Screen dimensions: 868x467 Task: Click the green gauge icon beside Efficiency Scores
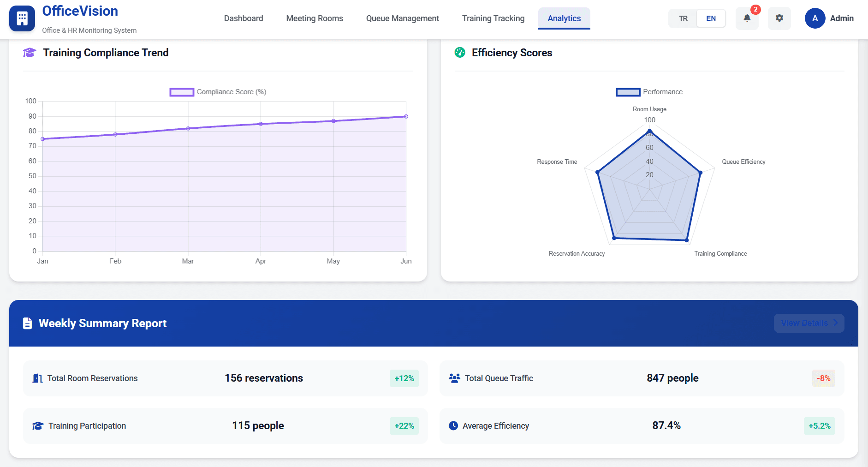(460, 53)
